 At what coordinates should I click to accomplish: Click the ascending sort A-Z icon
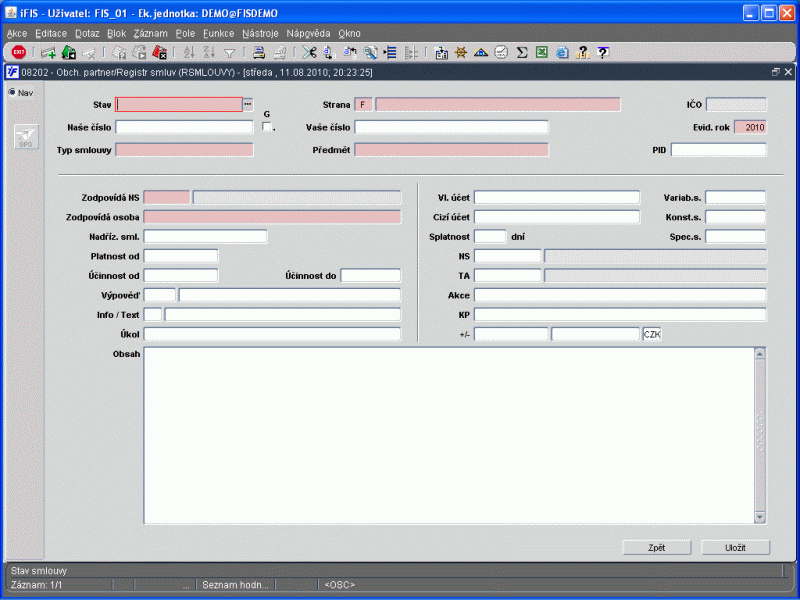189,53
